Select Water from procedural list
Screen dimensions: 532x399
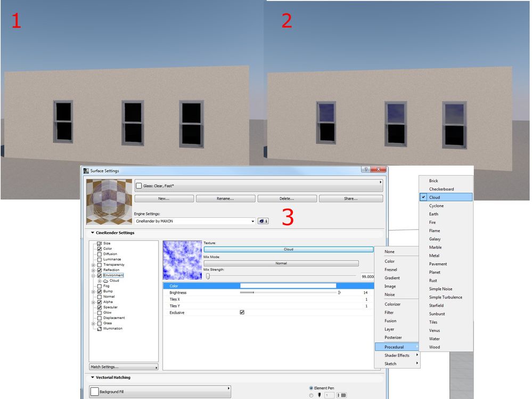446,339
